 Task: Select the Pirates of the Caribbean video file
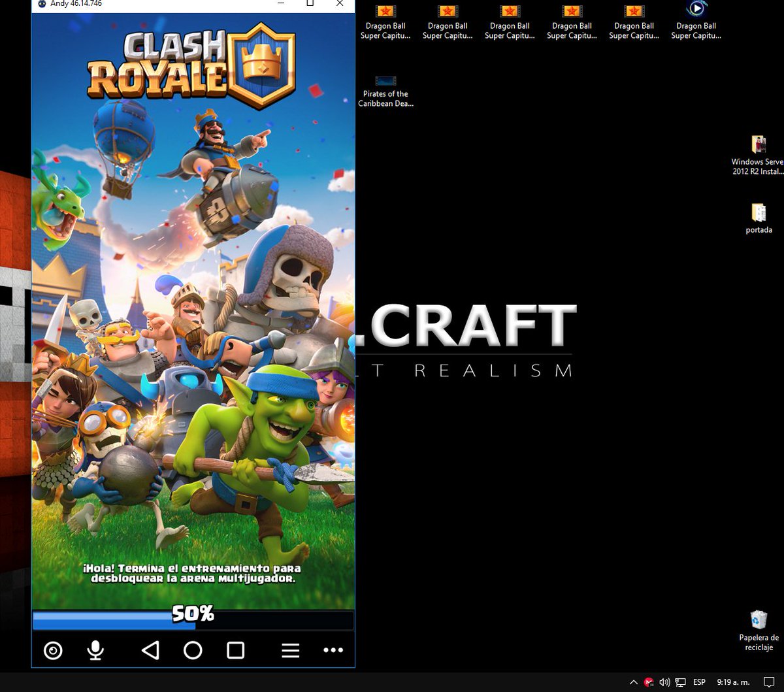[x=385, y=91]
